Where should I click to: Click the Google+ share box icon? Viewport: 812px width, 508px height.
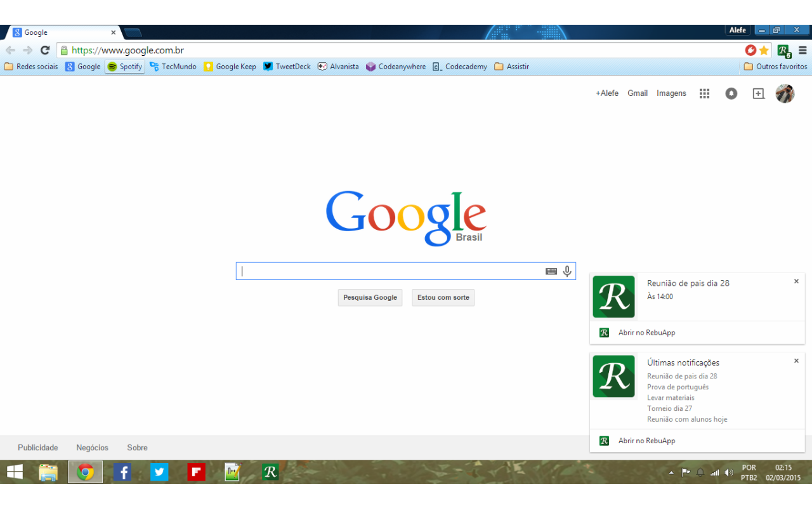[x=759, y=93]
